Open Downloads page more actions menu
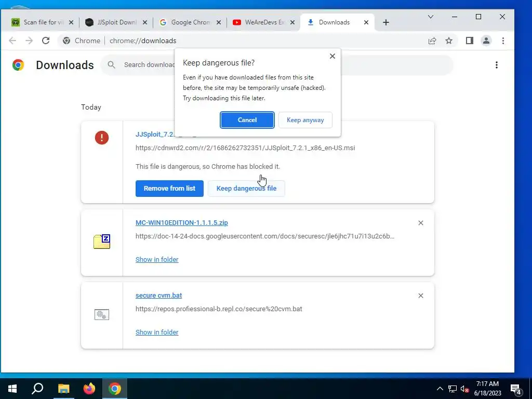532x399 pixels. [x=497, y=65]
